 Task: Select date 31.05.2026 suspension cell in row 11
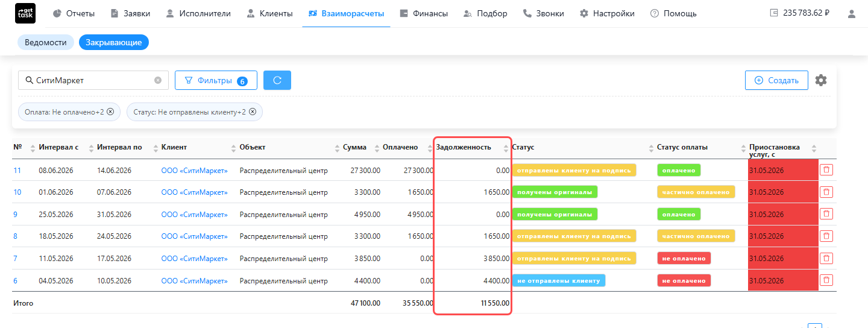[783, 170]
